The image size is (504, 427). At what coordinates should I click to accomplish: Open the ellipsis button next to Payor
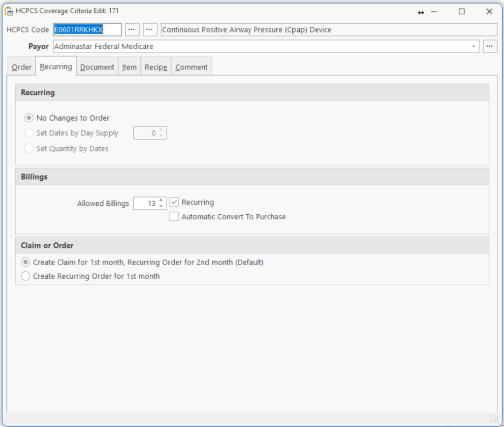(x=490, y=46)
